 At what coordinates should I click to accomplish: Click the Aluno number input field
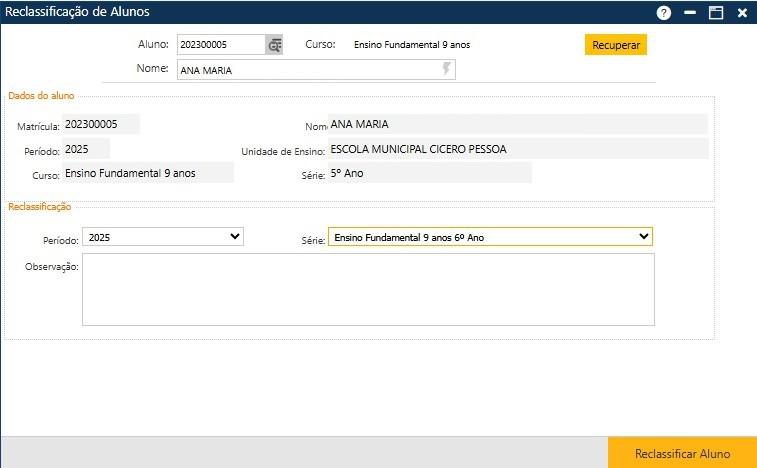220,45
